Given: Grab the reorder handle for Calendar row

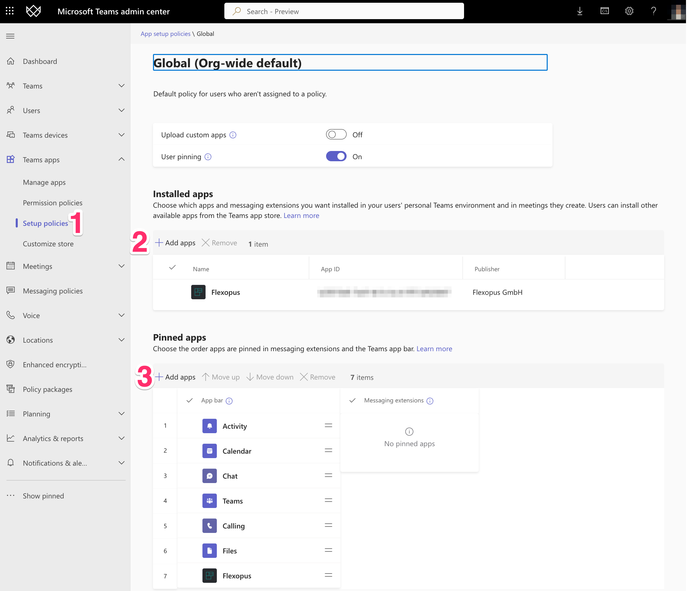Looking at the screenshot, I should click(328, 451).
